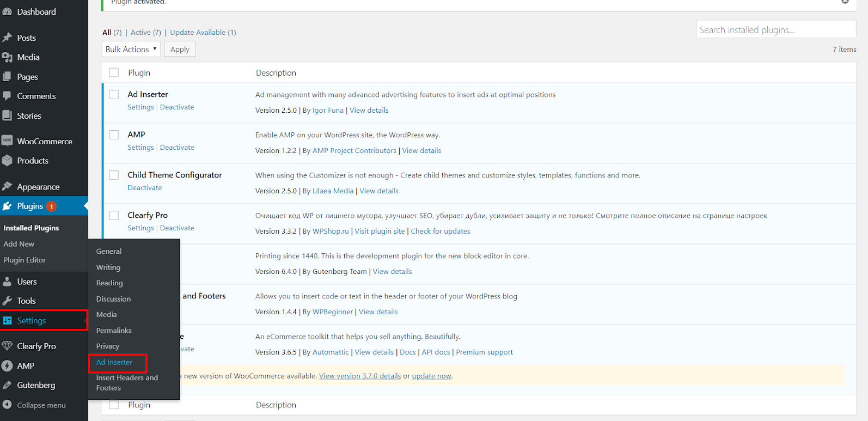Click the Posts pushpin icon
This screenshot has width=868, height=421.
(7, 38)
